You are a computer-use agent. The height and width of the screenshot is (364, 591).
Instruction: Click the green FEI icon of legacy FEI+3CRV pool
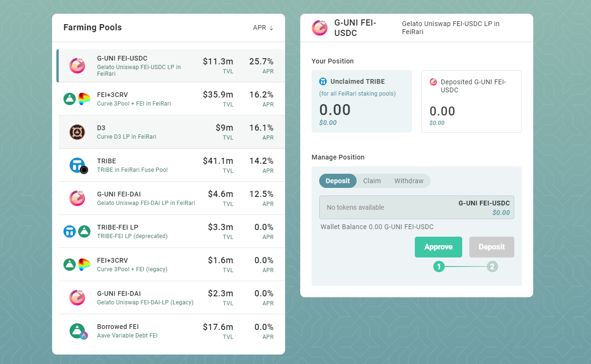coord(70,265)
